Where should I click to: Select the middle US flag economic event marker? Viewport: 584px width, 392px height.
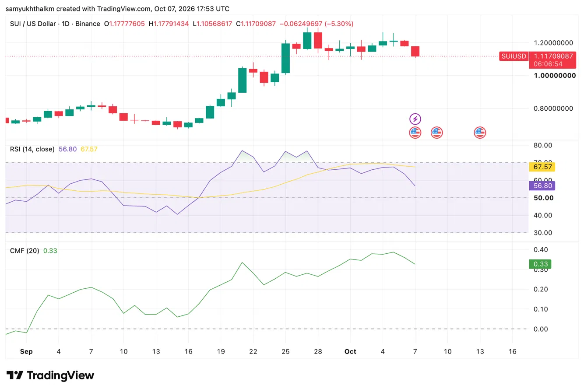[x=436, y=133]
